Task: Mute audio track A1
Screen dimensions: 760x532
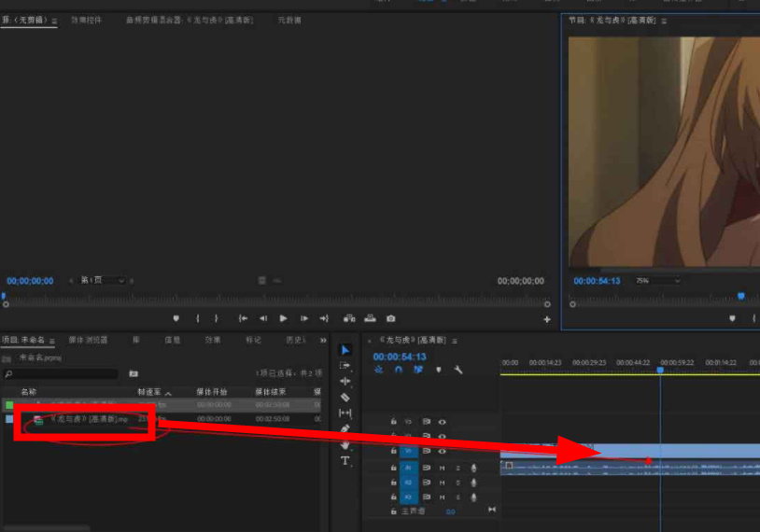Action: (442, 467)
